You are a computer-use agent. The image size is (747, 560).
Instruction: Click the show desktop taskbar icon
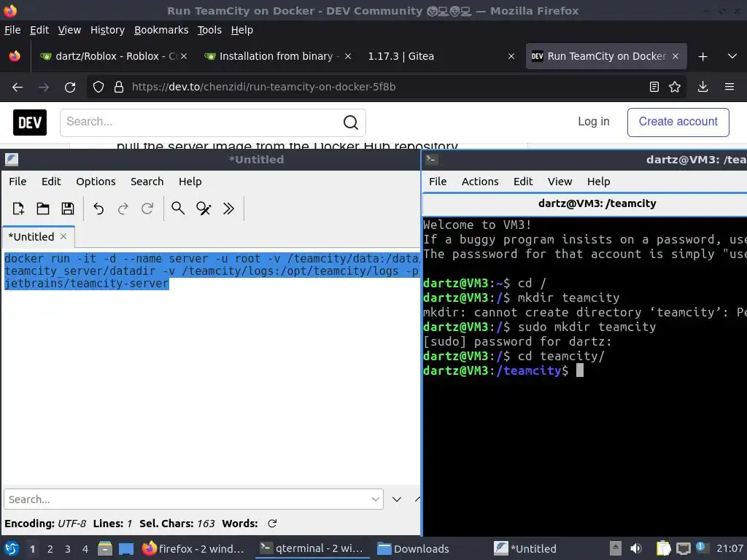126,548
